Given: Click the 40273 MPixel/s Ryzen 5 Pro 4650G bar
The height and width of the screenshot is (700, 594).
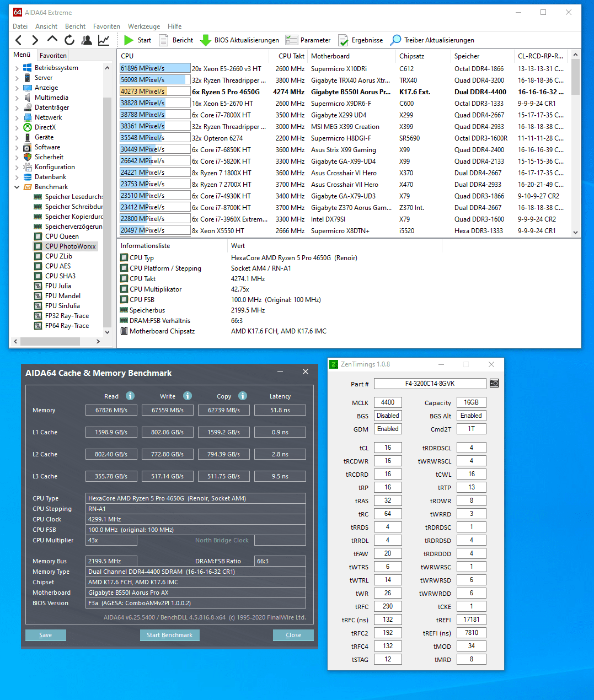Looking at the screenshot, I should point(155,91).
